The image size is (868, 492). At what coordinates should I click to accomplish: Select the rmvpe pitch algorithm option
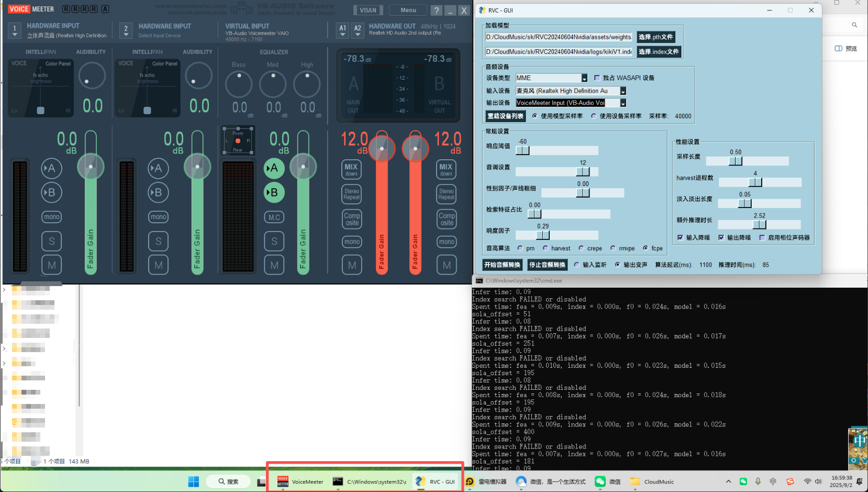pyautogui.click(x=613, y=248)
